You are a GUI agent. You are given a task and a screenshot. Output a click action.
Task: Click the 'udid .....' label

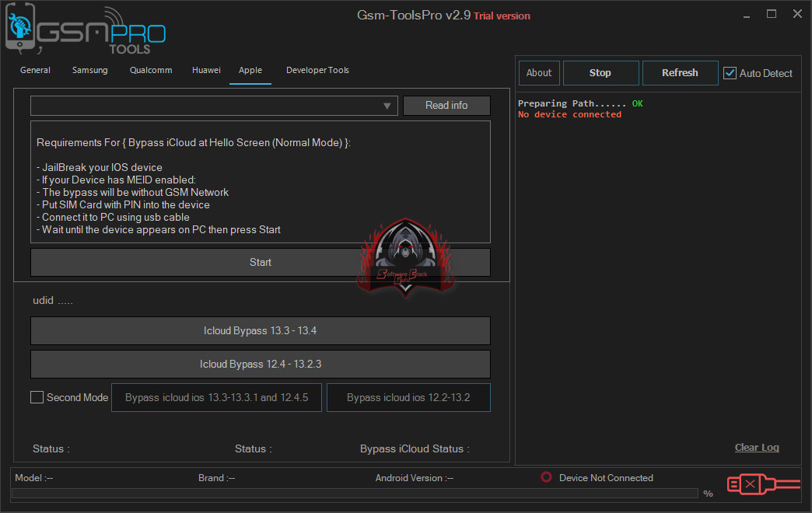point(53,300)
